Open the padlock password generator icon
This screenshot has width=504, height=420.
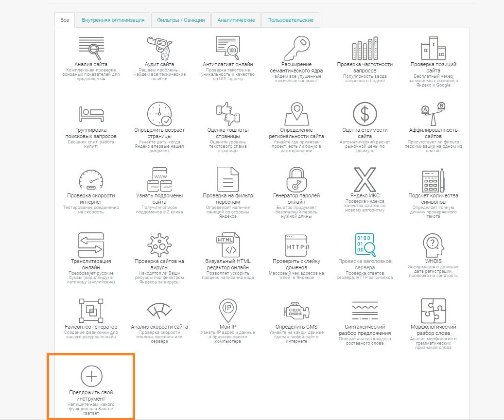pos(296,179)
